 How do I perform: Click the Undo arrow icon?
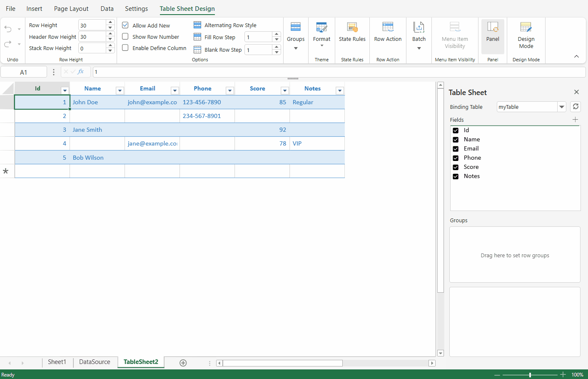[x=8, y=29]
